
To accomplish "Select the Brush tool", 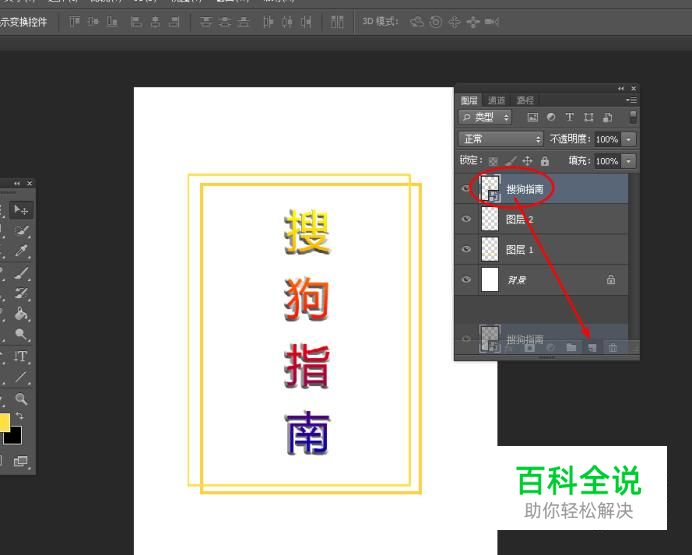I will pyautogui.click(x=21, y=273).
